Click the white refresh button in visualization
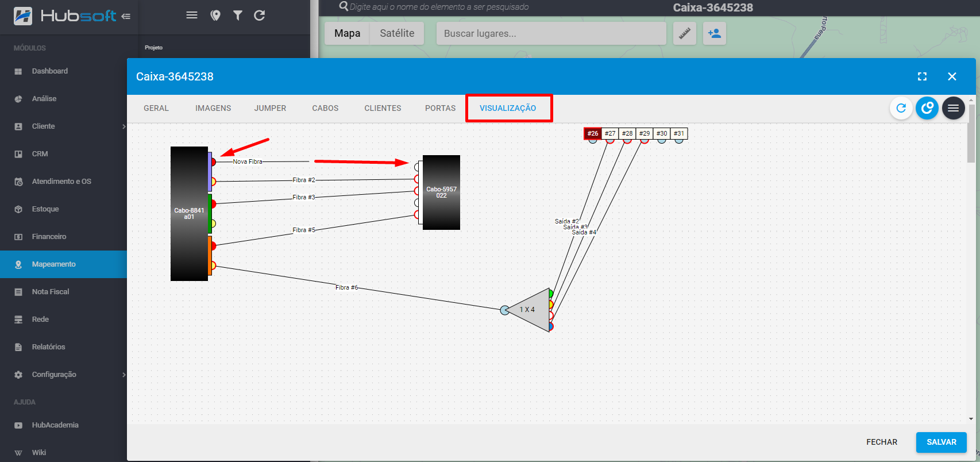Image resolution: width=980 pixels, height=462 pixels. 901,108
